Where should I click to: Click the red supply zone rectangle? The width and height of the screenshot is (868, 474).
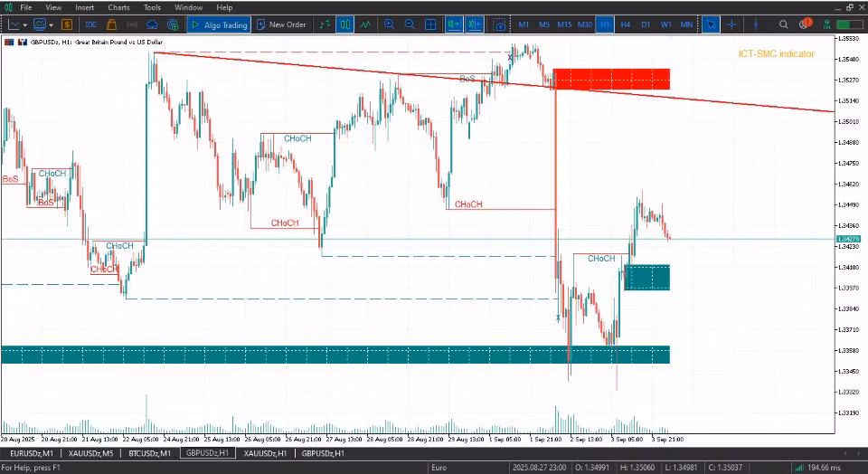tap(611, 79)
